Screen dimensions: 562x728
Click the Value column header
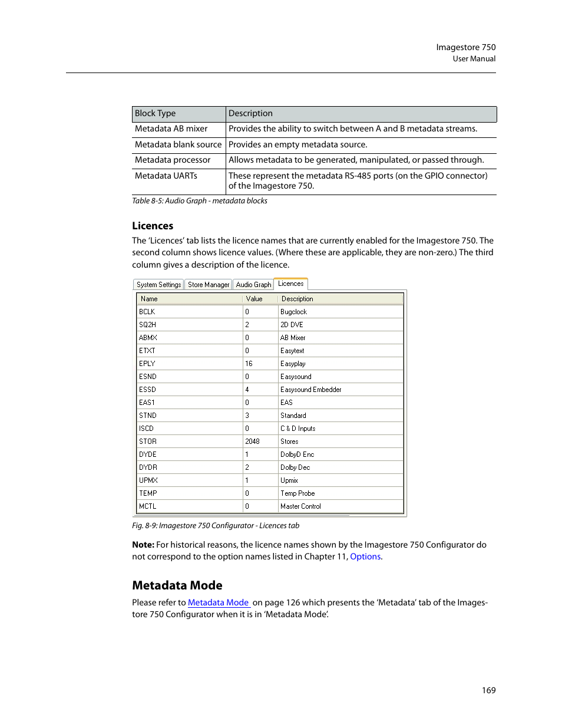tap(259, 299)
